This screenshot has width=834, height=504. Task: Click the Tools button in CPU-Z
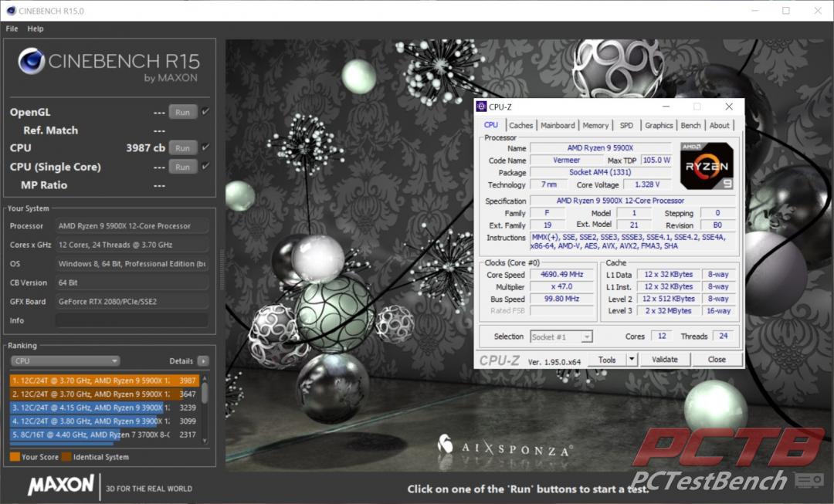click(x=607, y=360)
